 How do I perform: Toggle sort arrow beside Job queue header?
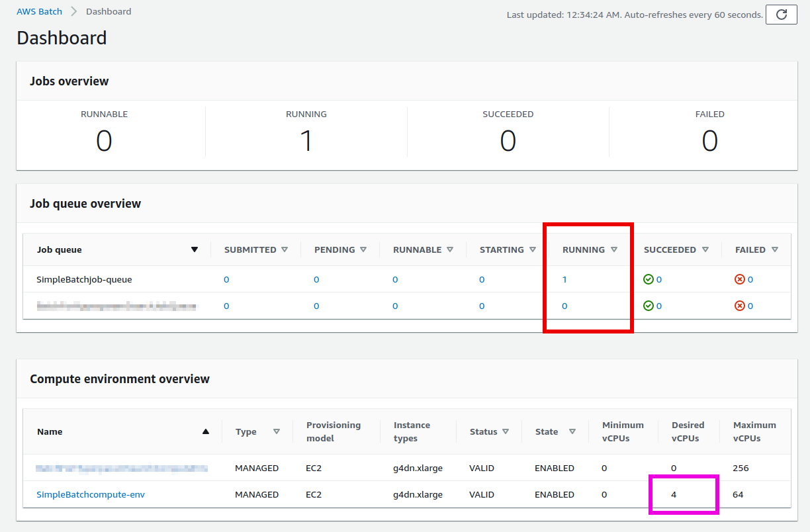[195, 249]
